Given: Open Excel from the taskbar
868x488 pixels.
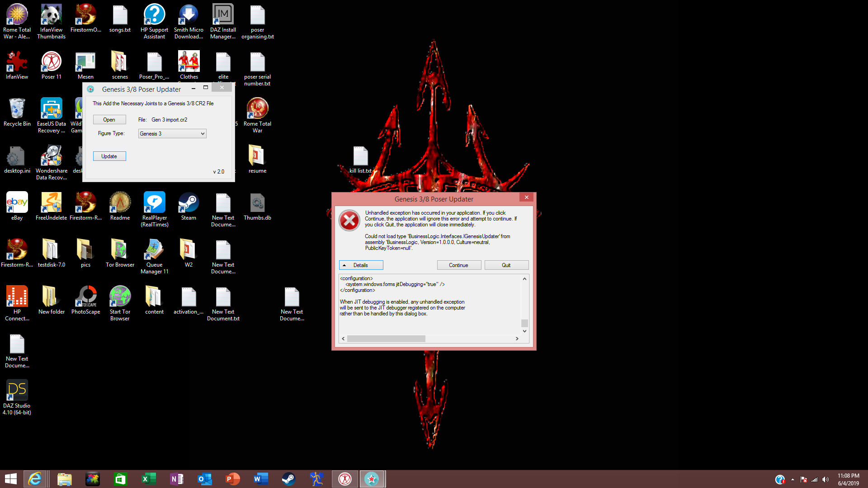Looking at the screenshot, I should 149,479.
